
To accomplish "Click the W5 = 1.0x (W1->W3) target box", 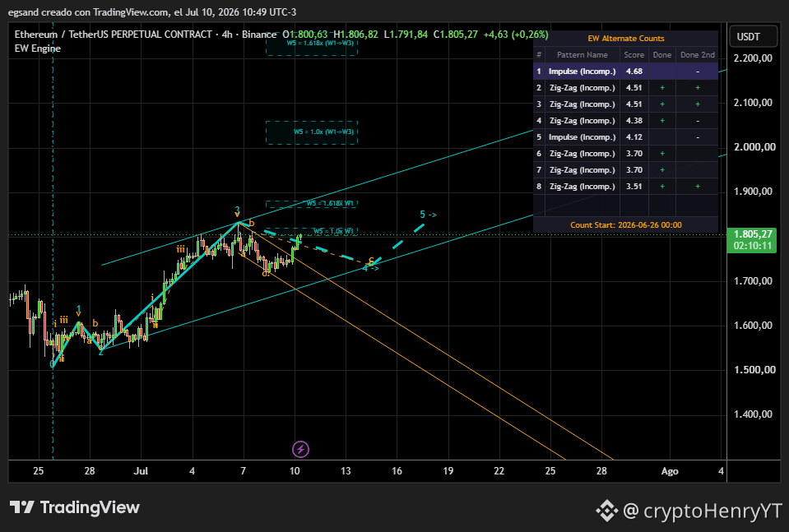I will pyautogui.click(x=312, y=132).
